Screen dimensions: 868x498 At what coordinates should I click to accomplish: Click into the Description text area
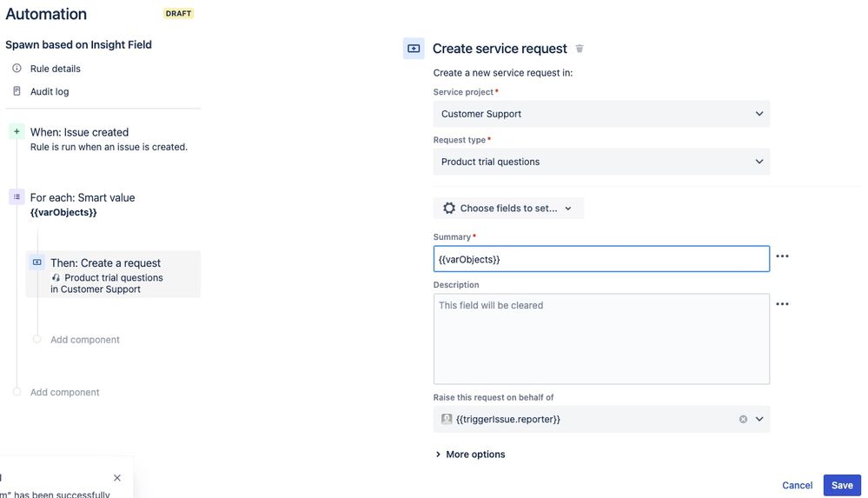point(601,339)
